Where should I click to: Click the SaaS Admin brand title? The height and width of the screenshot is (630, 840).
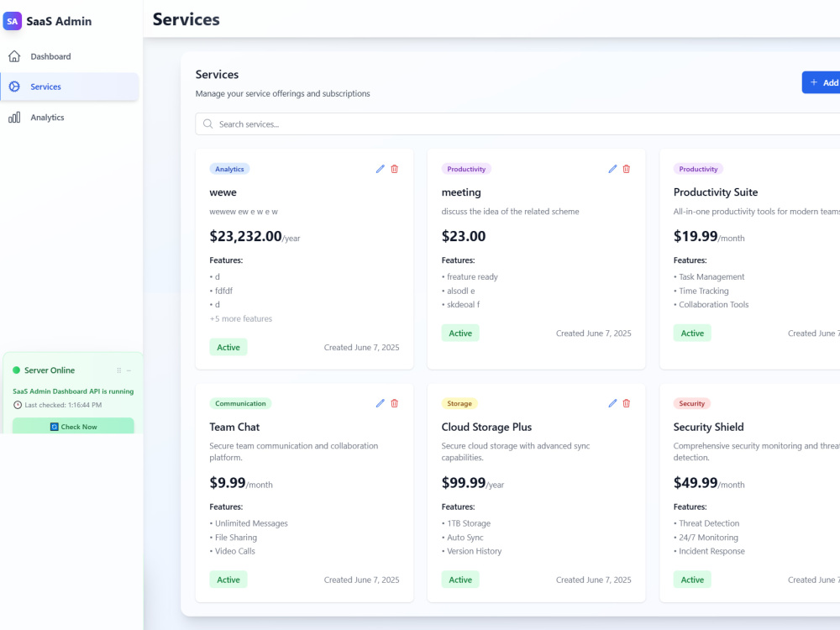tap(59, 22)
